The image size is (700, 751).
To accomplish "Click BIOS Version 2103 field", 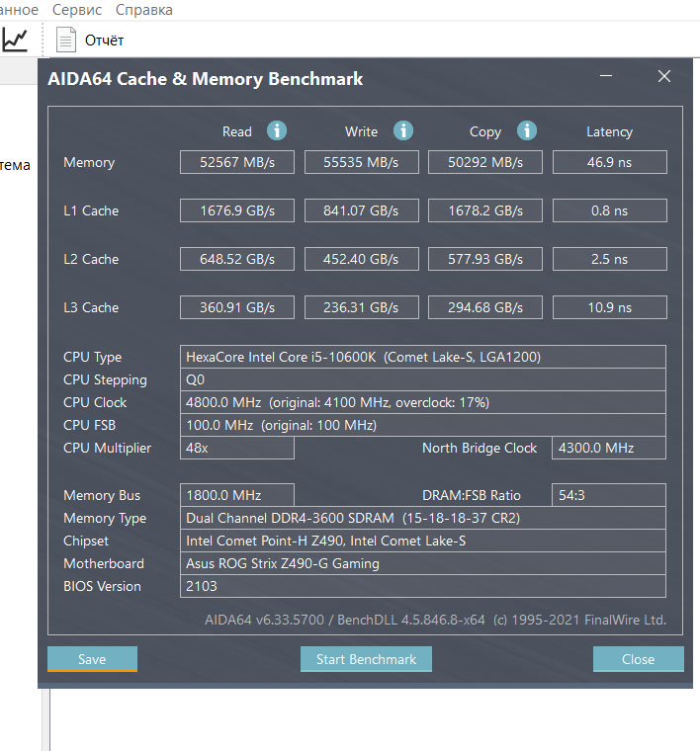I will pos(423,586).
